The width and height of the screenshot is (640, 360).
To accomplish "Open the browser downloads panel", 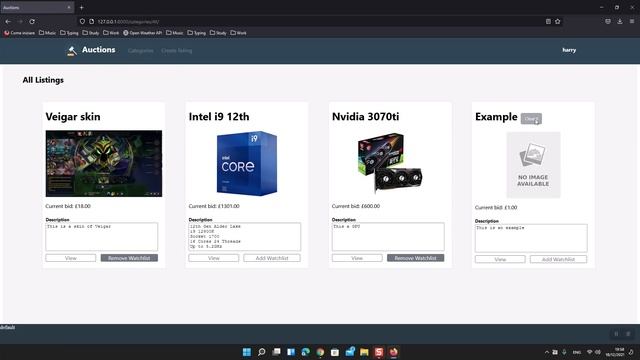I will click(x=620, y=21).
